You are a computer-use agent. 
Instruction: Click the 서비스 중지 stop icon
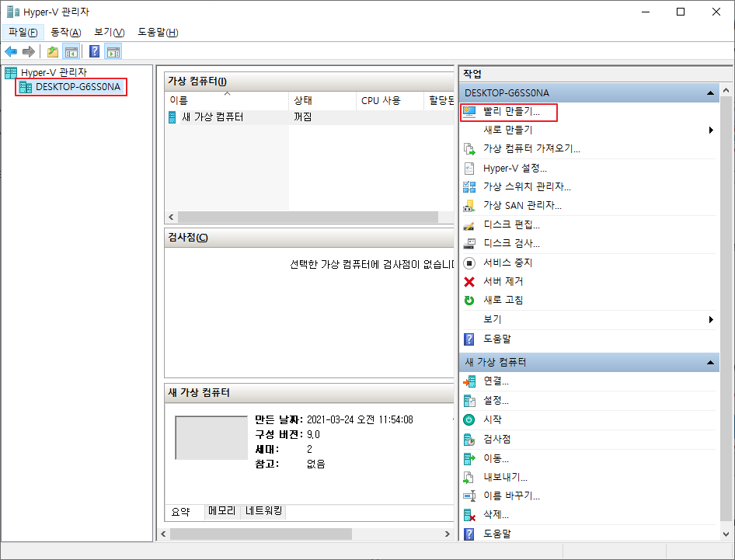(x=469, y=263)
